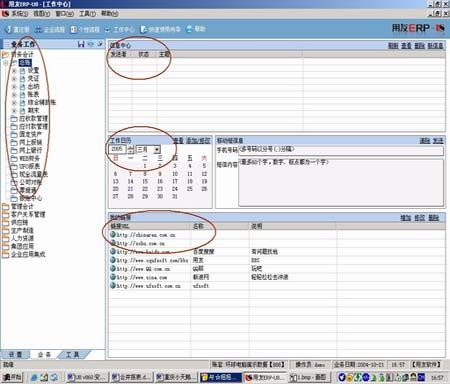Viewport: 450px width, 384px height.
Task: Click the 应收款管理 folder icon
Action: 14,118
